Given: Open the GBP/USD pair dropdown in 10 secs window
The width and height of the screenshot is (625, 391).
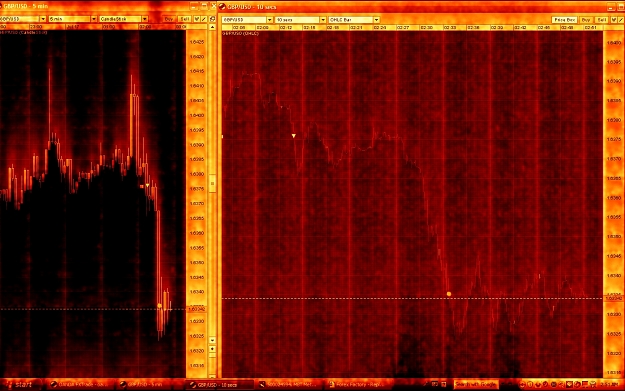Looking at the screenshot, I should click(269, 20).
